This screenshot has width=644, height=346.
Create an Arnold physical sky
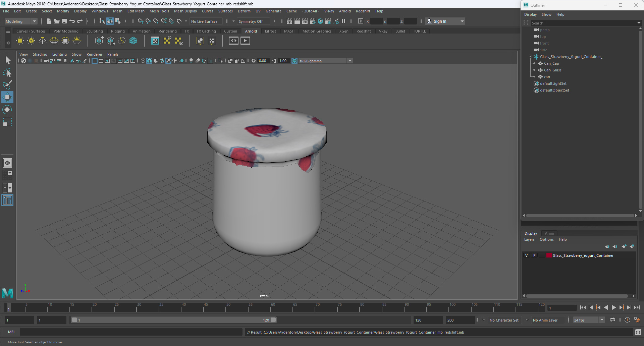77,41
